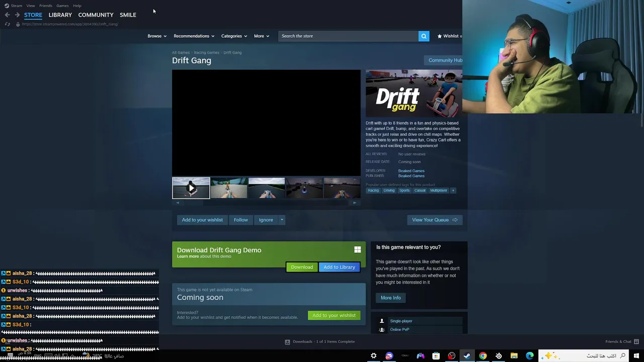
Task: Open the Help menu
Action: point(77,6)
